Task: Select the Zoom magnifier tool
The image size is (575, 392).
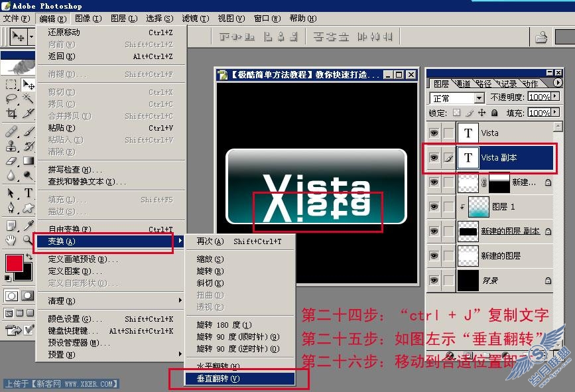Action: tap(27, 240)
